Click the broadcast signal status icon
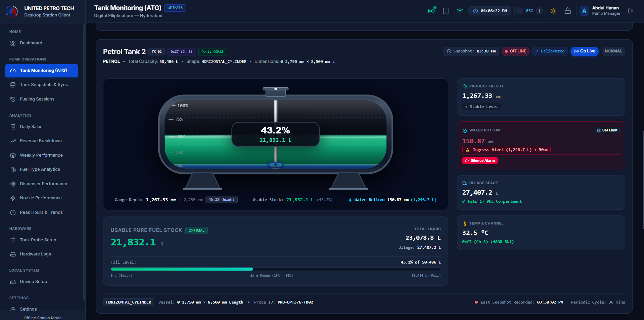The width and height of the screenshot is (644, 320). 431,11
